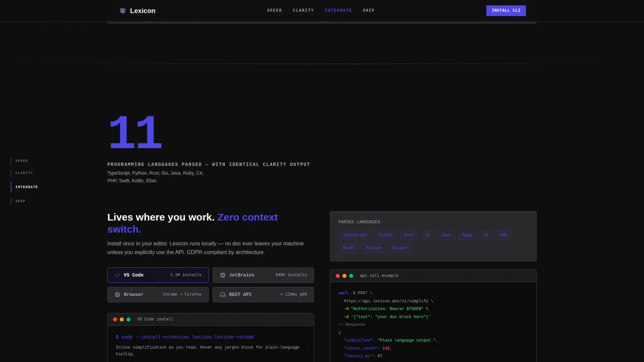Click the PHP language tag
Screen dimensions: 644x362
tap(503, 235)
